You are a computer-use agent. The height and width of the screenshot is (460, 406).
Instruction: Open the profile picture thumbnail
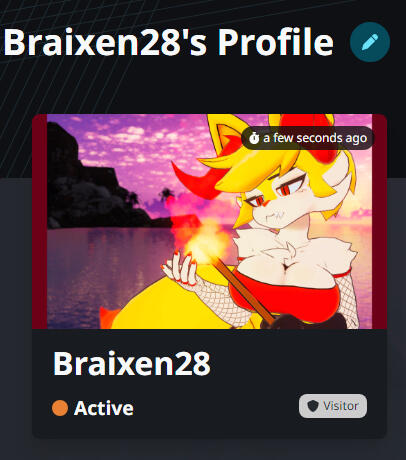point(209,221)
